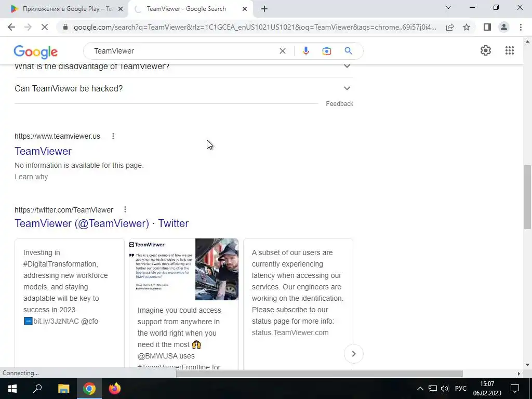The height and width of the screenshot is (399, 532).
Task: Clear the search box text
Action: pos(282,51)
